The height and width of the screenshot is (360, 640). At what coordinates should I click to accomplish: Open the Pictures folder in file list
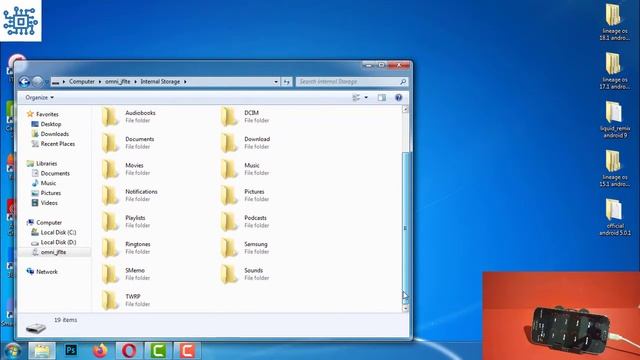[244, 195]
